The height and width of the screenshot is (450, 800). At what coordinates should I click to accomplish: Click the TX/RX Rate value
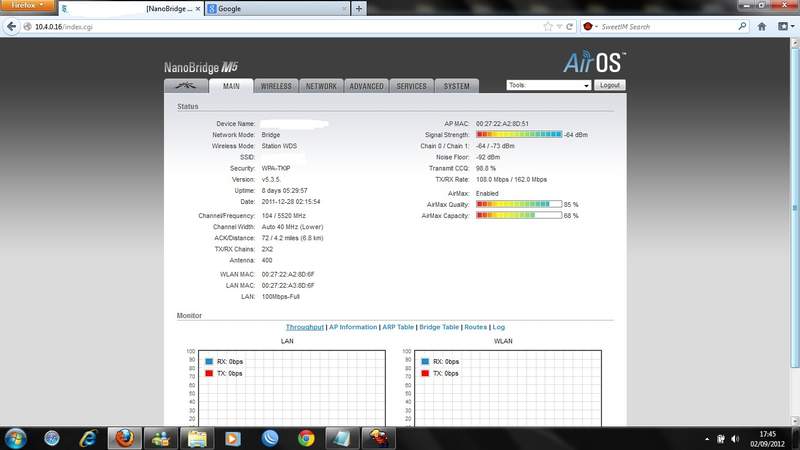511,180
